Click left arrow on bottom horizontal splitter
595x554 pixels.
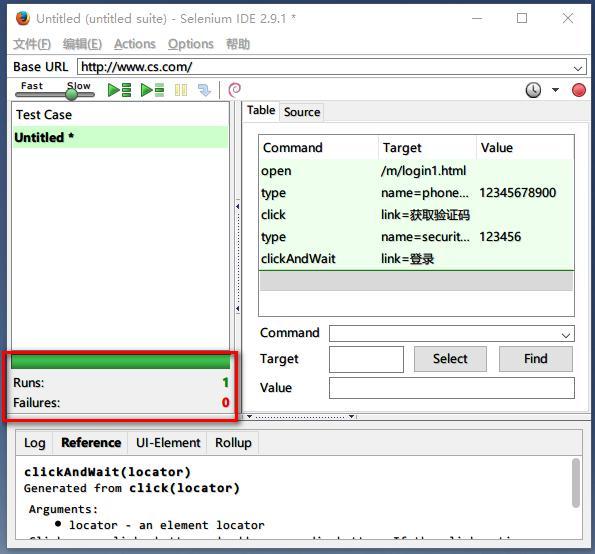coord(249,417)
